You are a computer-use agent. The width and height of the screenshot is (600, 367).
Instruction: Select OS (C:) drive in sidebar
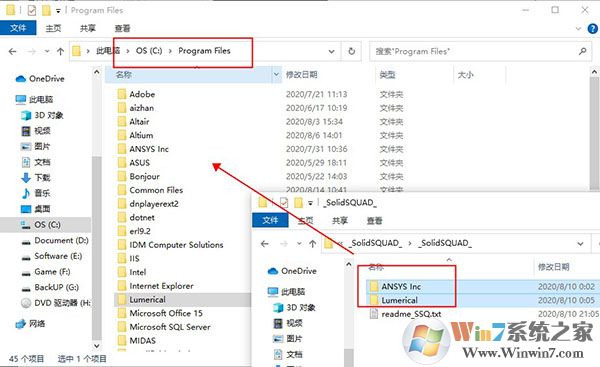(x=45, y=225)
